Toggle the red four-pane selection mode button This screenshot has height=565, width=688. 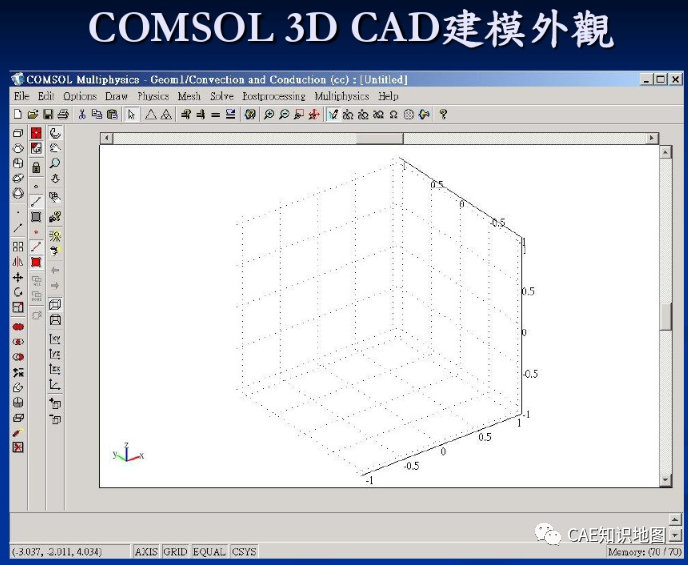click(x=36, y=133)
